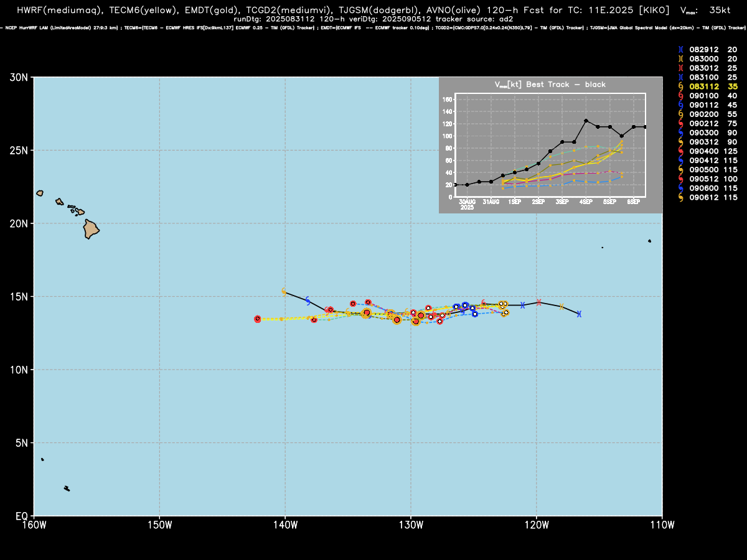Click the 30N latitude axis label
Screen dimensions: 747x560
click(x=19, y=77)
